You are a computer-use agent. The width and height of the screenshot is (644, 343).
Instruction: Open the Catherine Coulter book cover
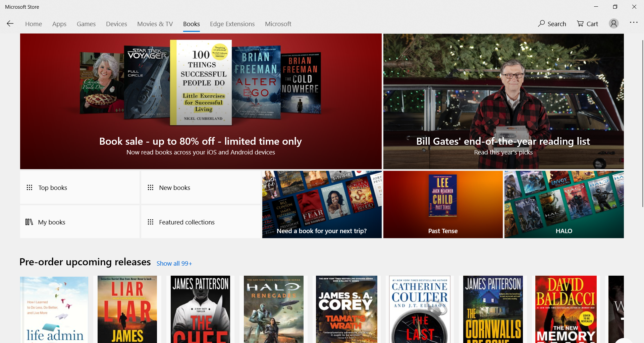[x=420, y=310]
